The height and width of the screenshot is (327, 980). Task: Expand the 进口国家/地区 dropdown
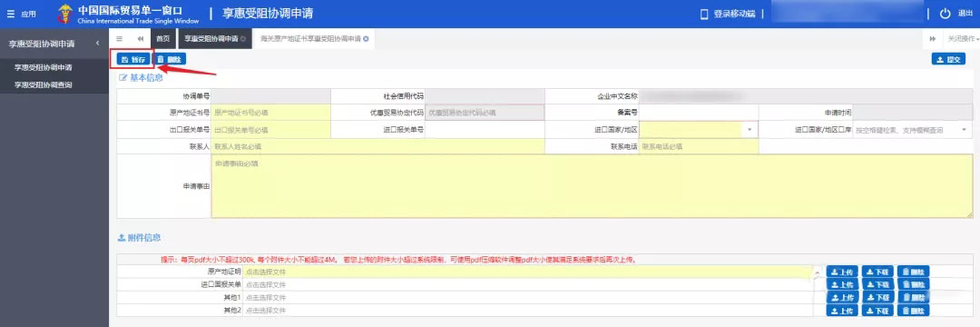(x=750, y=129)
